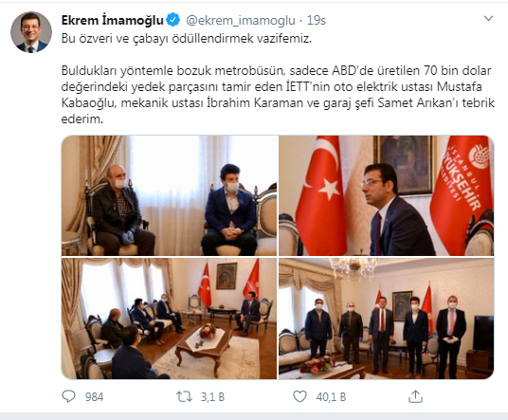Open Ekrem İmamoğlu's profile avatar
Screen dimensions: 508x420
(x=31, y=32)
